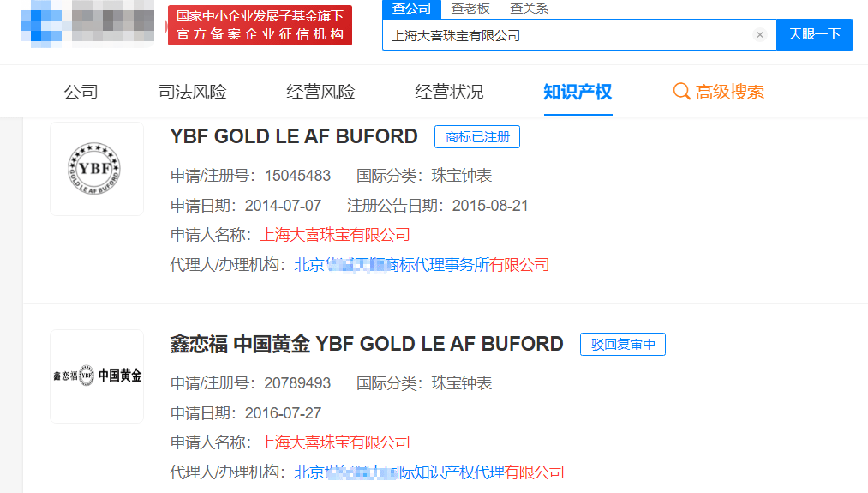Image resolution: width=868 pixels, height=493 pixels.
Task: Click the 商标已注册 status tag
Action: coord(477,137)
